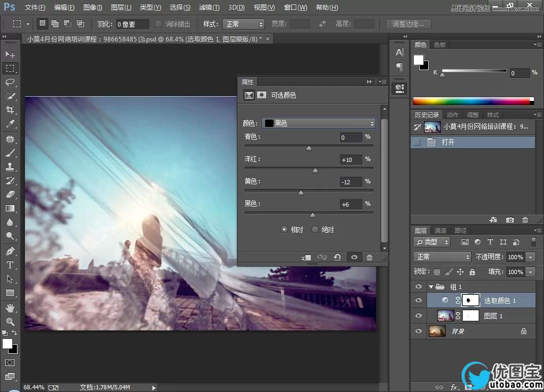Switch to the 通道 tab
The height and width of the screenshot is (392, 544).
tap(440, 231)
